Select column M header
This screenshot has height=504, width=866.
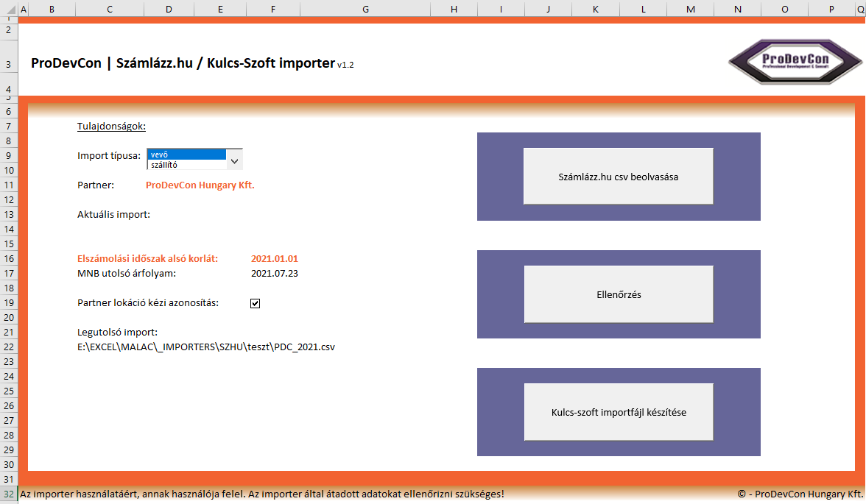[x=691, y=10]
